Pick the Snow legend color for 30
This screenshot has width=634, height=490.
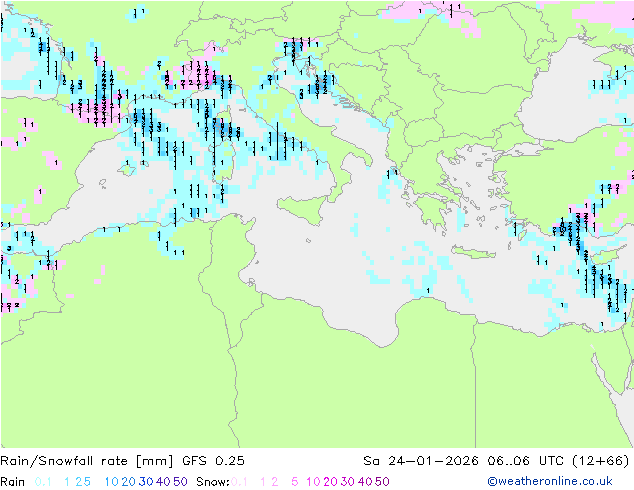click(x=348, y=482)
